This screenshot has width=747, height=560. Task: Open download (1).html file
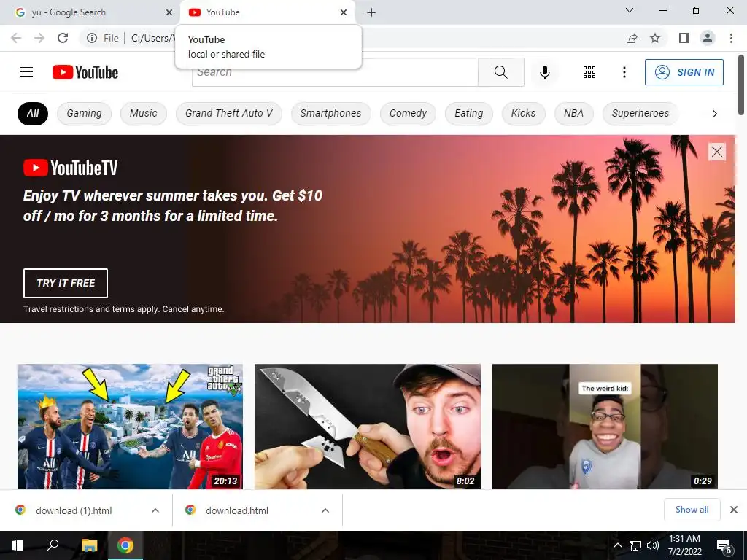point(74,510)
